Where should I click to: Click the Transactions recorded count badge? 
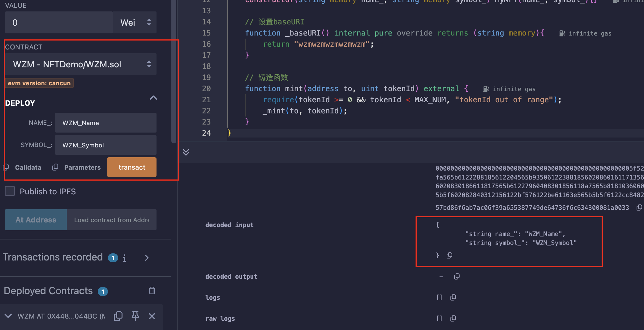coord(113,258)
